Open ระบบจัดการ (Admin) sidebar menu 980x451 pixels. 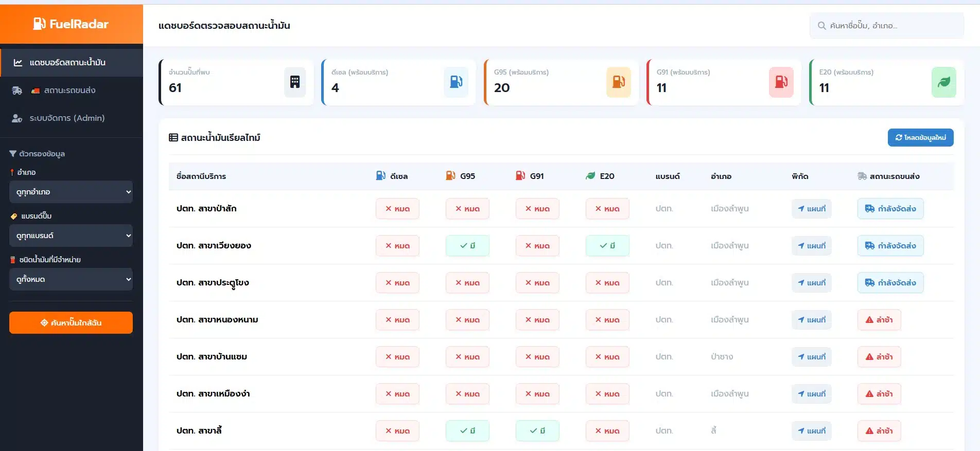point(72,118)
